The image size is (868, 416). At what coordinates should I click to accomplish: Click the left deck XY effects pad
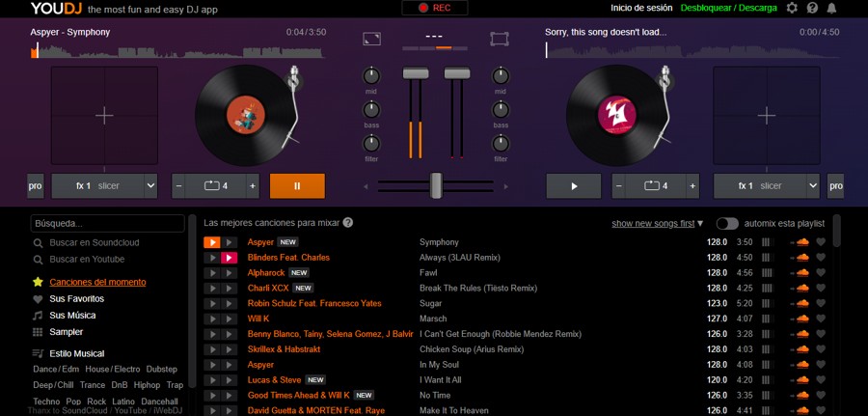[104, 115]
